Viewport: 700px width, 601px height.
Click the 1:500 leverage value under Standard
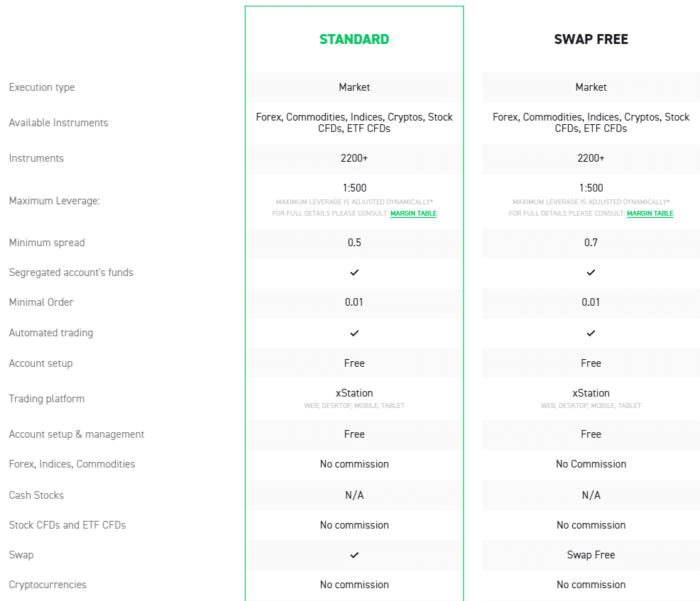click(x=354, y=188)
